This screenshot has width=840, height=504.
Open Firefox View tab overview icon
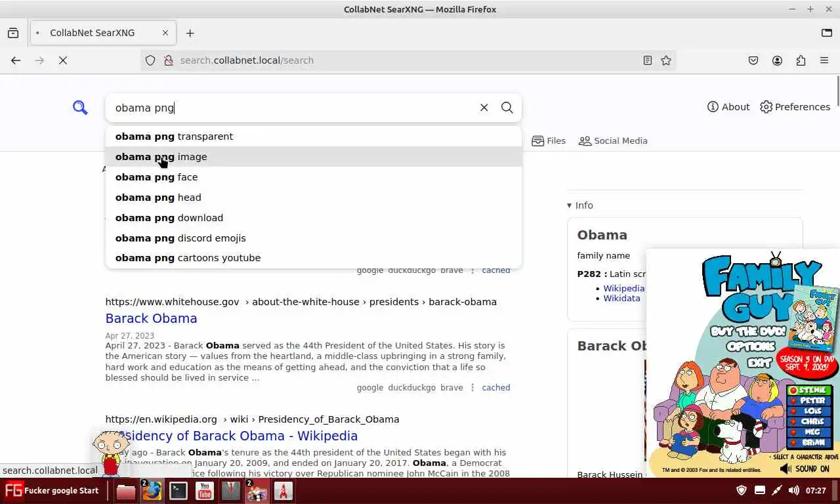13,33
